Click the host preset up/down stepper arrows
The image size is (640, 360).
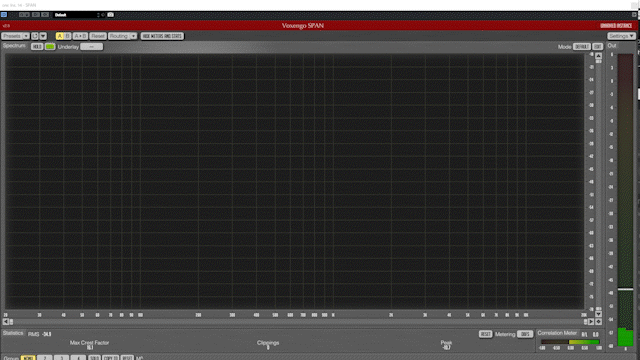[98, 15]
